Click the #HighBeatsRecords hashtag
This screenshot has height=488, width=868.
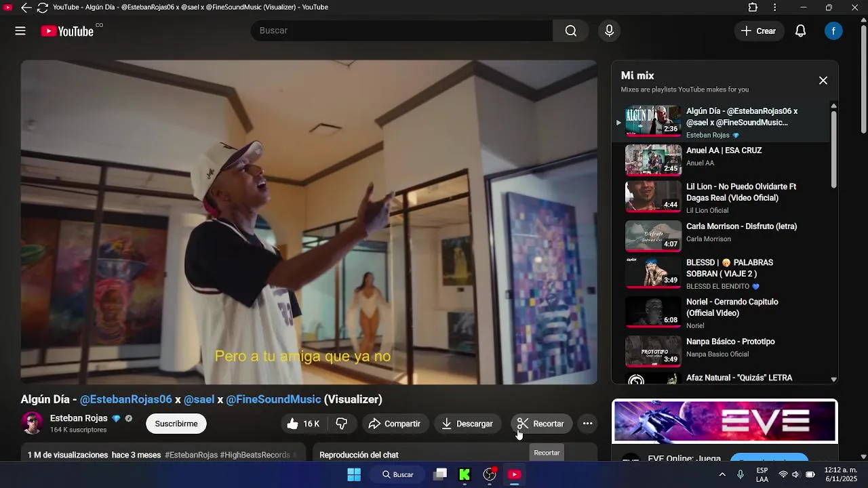pos(255,455)
